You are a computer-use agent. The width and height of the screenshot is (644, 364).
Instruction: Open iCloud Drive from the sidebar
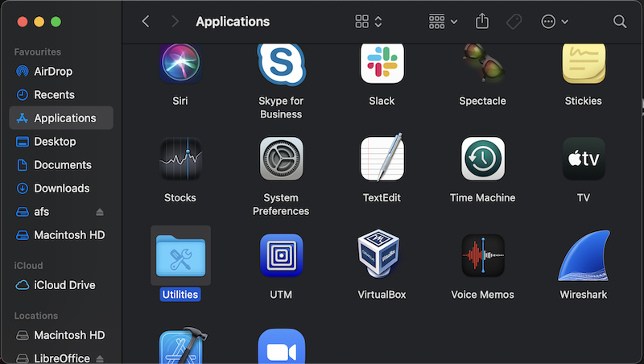[x=64, y=285]
